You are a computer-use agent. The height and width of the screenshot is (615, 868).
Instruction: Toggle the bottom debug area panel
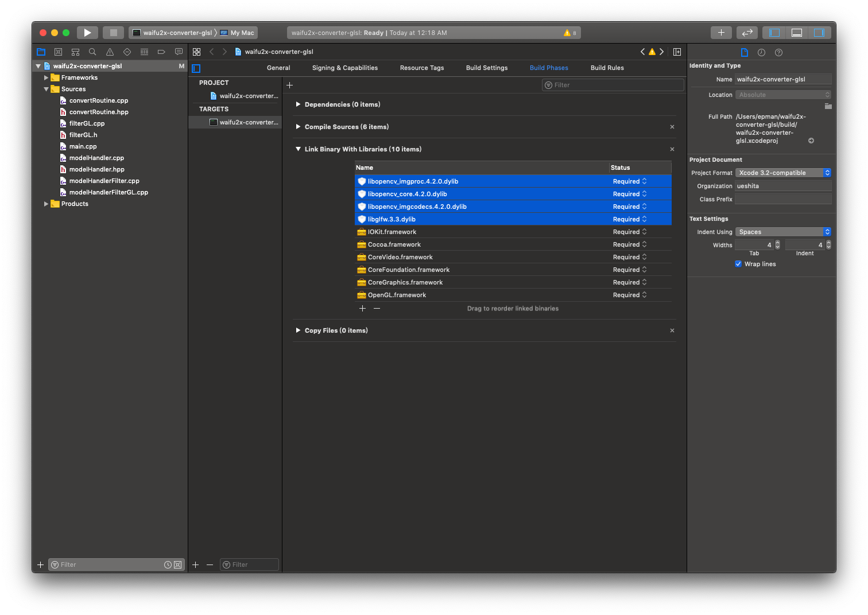(797, 33)
